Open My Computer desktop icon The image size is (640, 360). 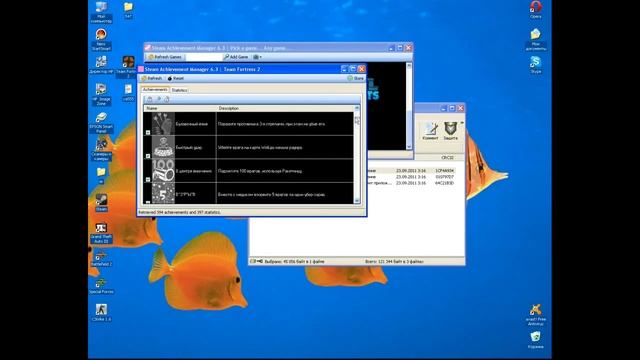click(x=101, y=12)
